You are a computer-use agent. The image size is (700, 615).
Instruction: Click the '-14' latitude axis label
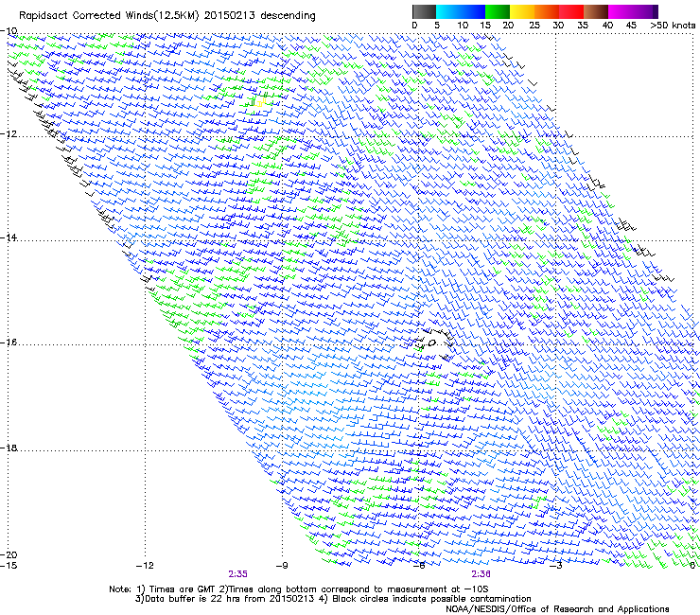(x=9, y=237)
